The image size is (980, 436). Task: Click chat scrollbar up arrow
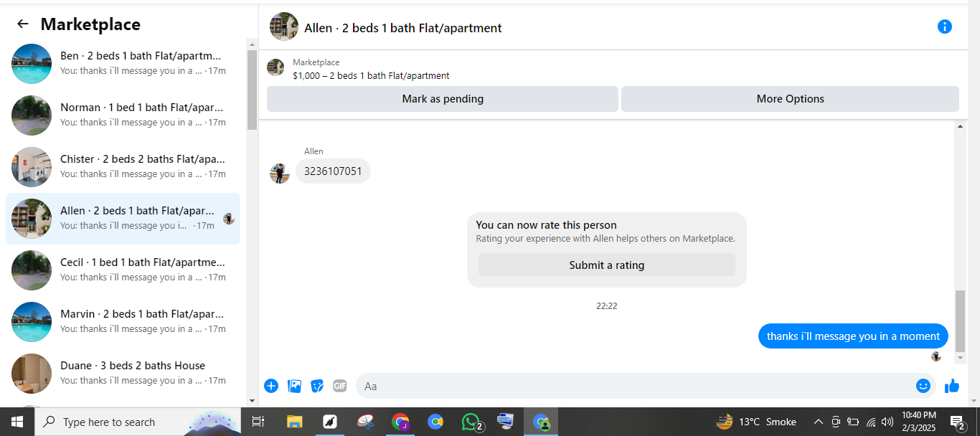coord(961,127)
